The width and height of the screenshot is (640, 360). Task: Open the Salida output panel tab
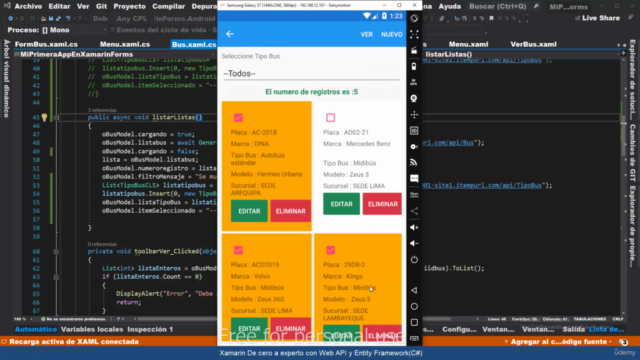coord(573,329)
